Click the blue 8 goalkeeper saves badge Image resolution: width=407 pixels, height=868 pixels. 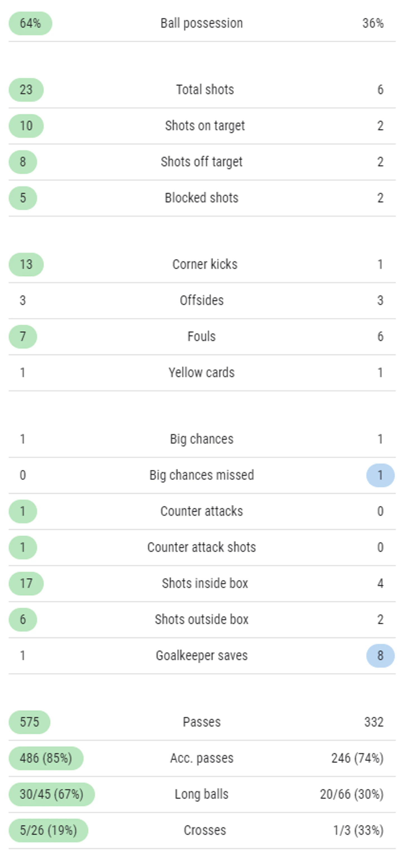[381, 655]
